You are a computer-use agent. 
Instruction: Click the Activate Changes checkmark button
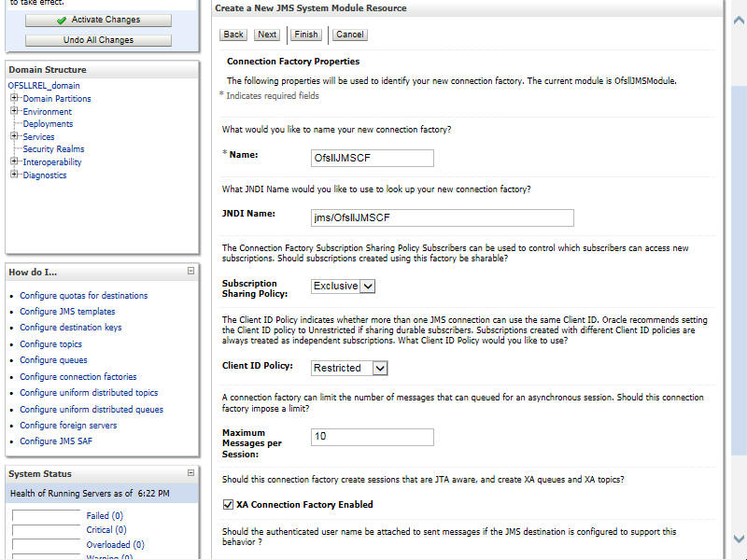click(x=98, y=20)
